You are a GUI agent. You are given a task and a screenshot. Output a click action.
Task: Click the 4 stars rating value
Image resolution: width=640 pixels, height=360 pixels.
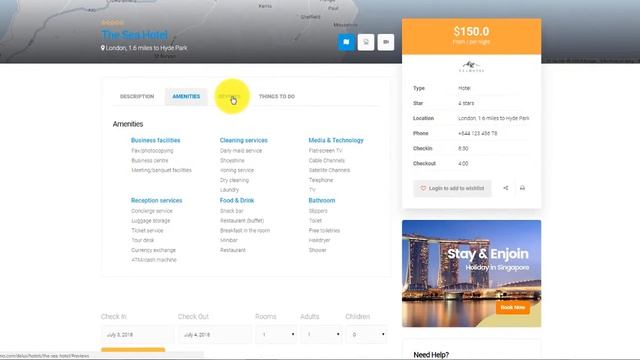466,103
